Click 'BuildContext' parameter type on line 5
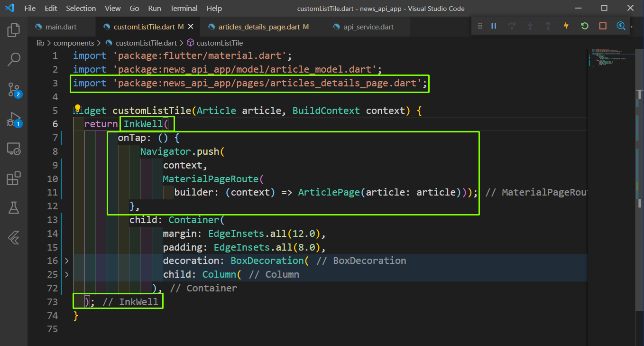644x346 pixels. (326, 111)
